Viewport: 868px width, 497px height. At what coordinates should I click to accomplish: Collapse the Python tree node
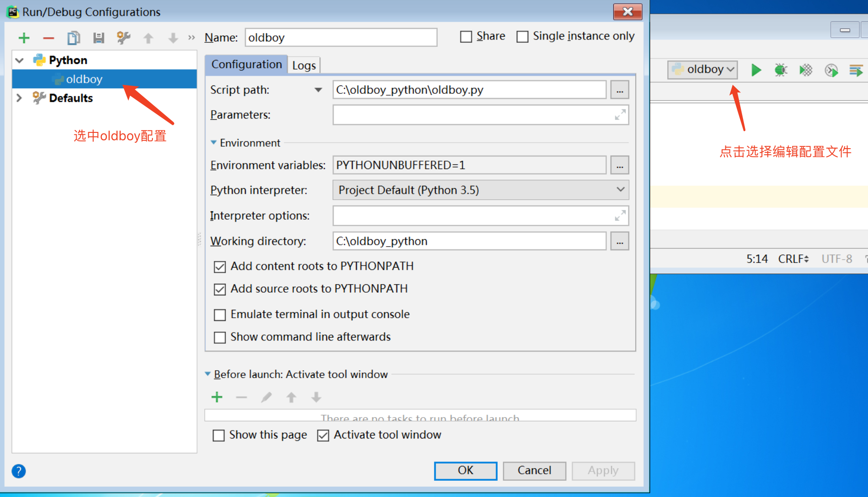[x=20, y=60]
